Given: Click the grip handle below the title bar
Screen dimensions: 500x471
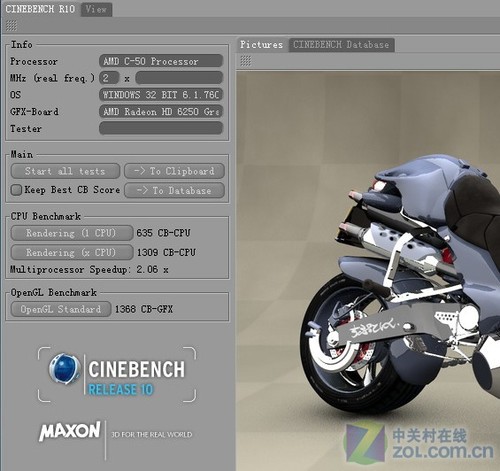Looking at the screenshot, I should [x=11, y=26].
